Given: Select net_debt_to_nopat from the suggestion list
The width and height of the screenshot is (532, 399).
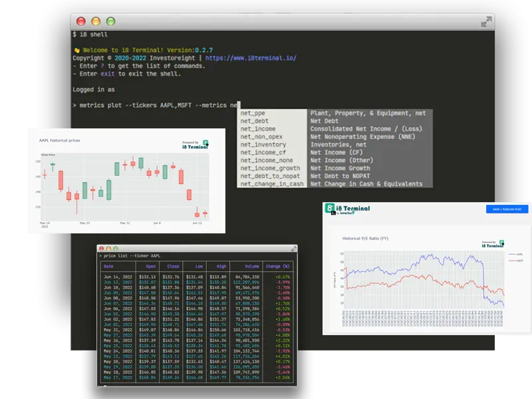Looking at the screenshot, I should coord(268,176).
